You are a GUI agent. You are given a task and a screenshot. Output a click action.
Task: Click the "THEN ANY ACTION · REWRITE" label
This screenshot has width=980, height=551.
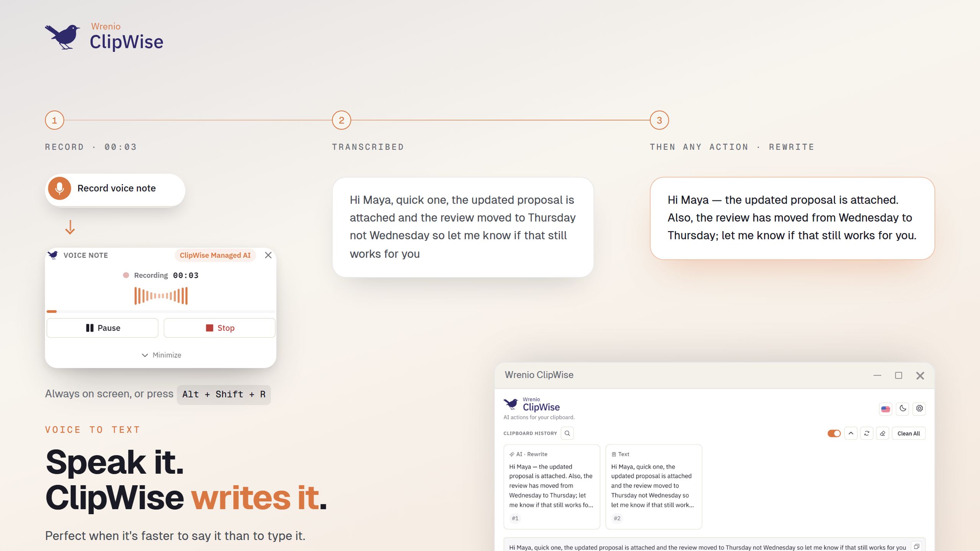(732, 147)
